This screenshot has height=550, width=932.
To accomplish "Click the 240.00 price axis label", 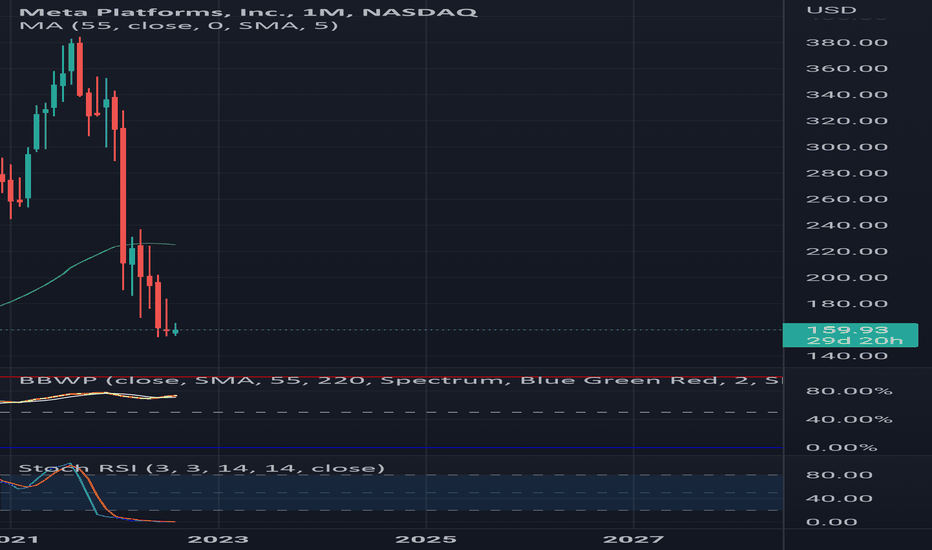I will click(x=846, y=225).
